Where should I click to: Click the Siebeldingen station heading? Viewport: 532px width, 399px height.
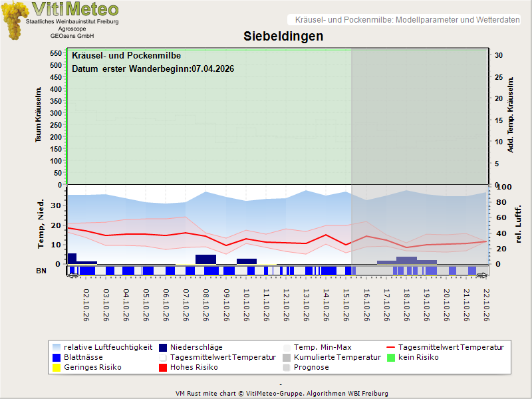point(283,36)
